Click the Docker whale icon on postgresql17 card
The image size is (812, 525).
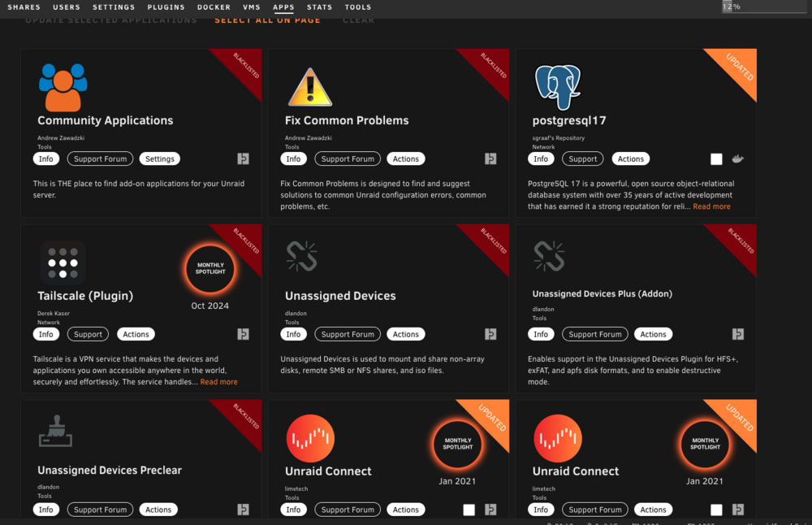click(x=738, y=158)
